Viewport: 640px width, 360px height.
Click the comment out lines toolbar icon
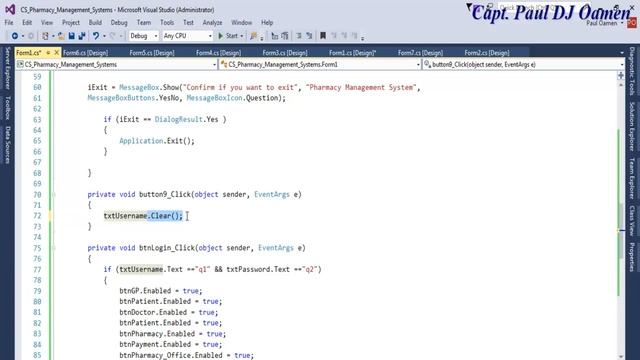click(x=275, y=36)
